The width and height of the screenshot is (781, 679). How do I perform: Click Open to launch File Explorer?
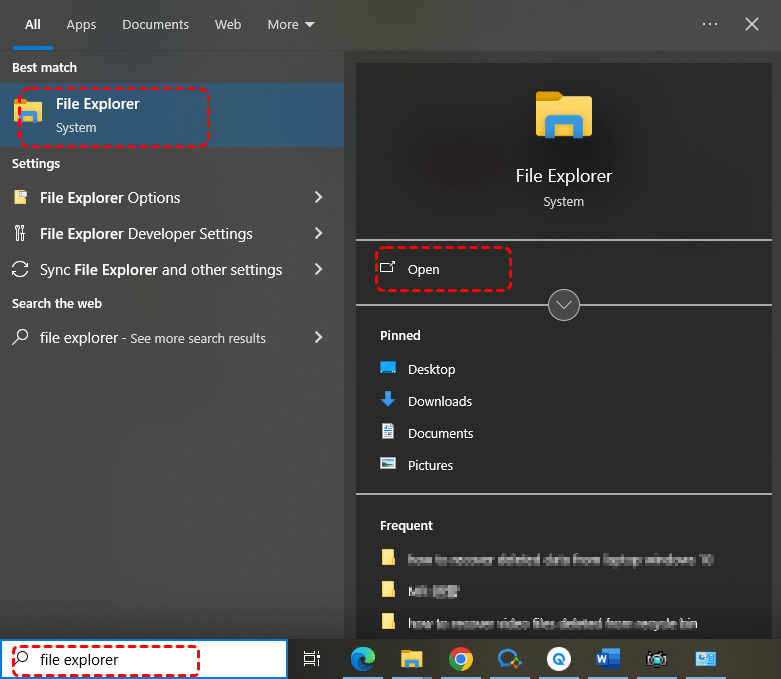tap(424, 269)
